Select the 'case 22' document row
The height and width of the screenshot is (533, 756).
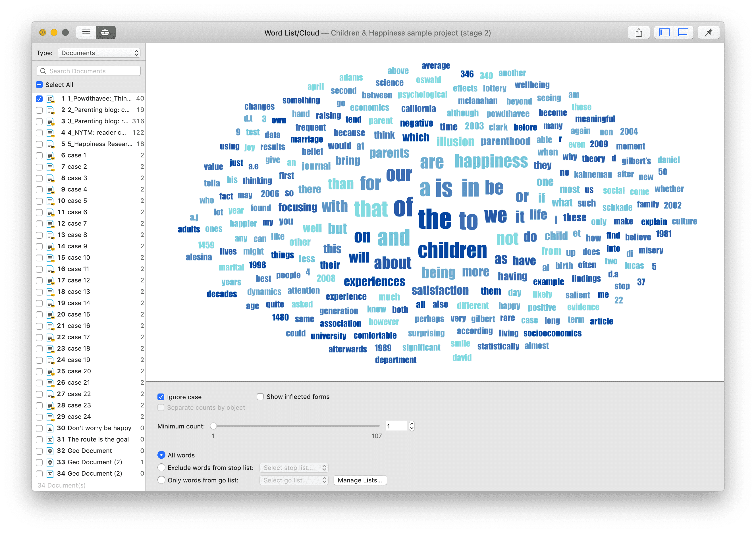[89, 394]
